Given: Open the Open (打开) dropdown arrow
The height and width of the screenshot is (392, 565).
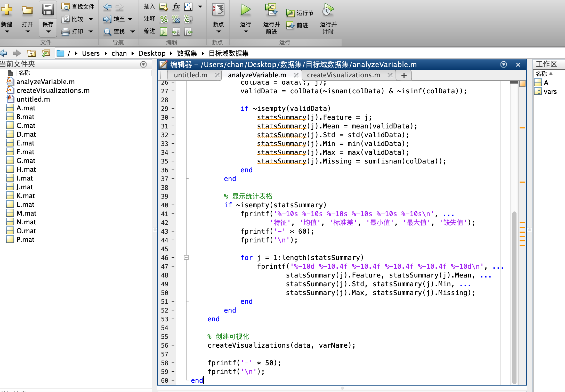Looking at the screenshot, I should coord(28,31).
